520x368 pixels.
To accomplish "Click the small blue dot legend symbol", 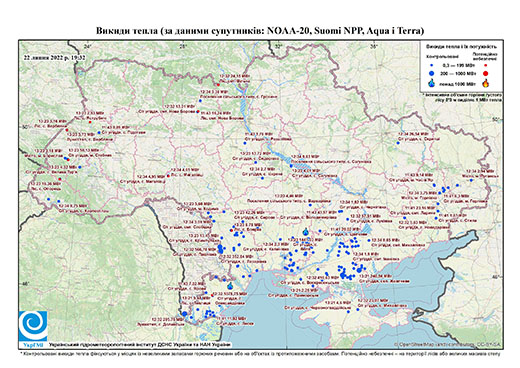I will (432, 65).
